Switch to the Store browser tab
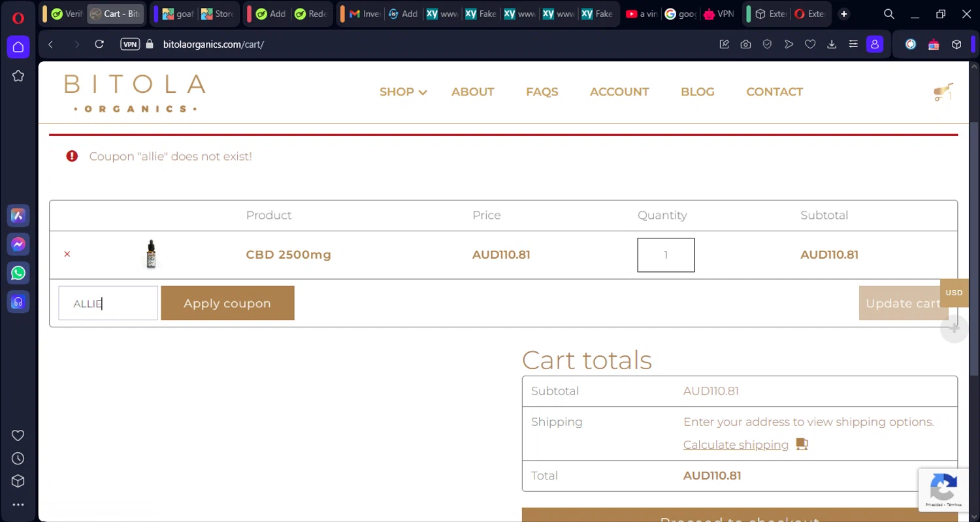 [217, 14]
